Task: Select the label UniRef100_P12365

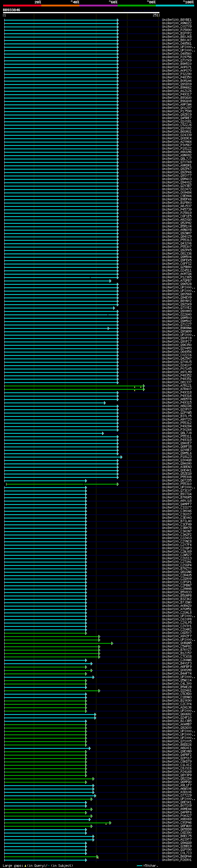Action: click(177, 277)
